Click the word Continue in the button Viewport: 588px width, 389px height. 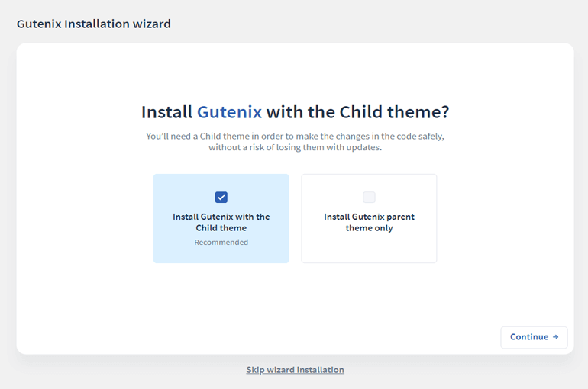tap(529, 337)
